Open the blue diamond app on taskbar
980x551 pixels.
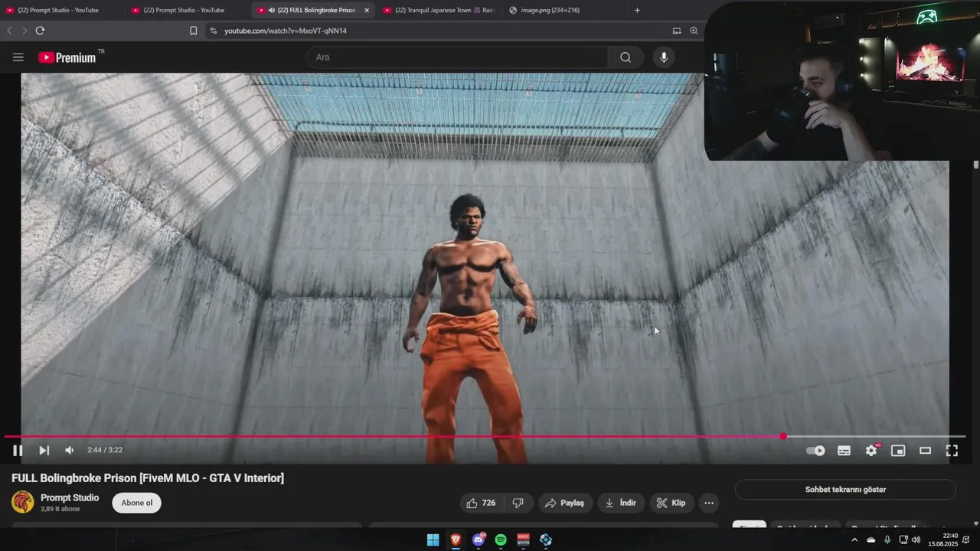click(x=546, y=540)
